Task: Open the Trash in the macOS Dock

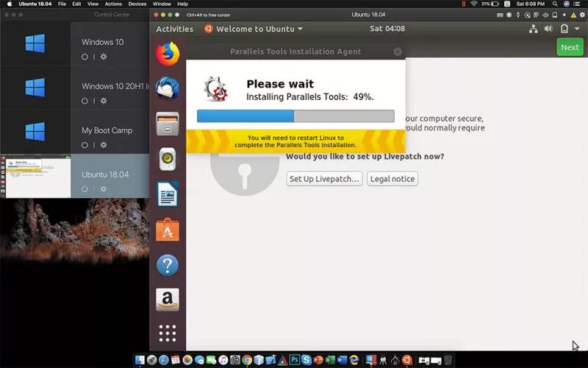Action: [448, 360]
